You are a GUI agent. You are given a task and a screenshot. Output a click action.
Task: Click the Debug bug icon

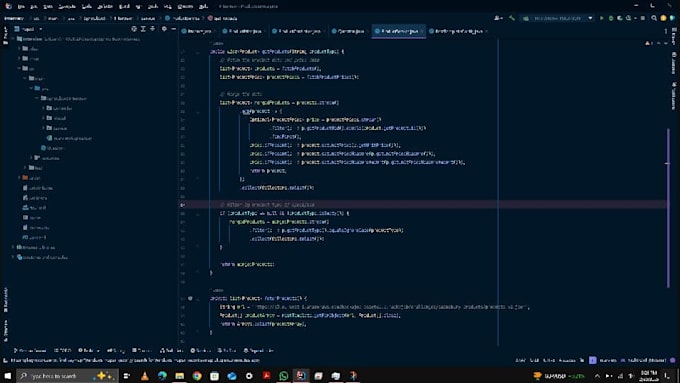[611, 18]
